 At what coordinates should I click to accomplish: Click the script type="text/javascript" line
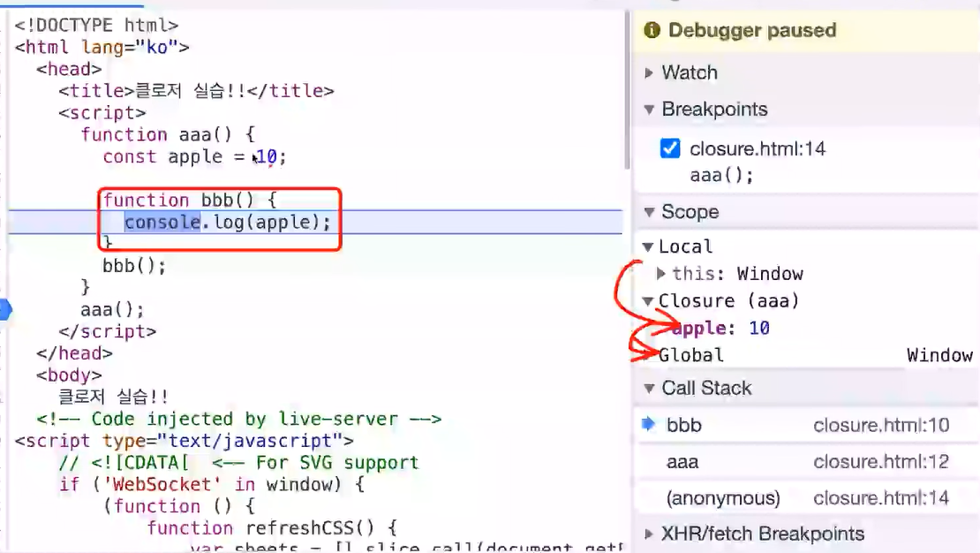click(x=184, y=441)
